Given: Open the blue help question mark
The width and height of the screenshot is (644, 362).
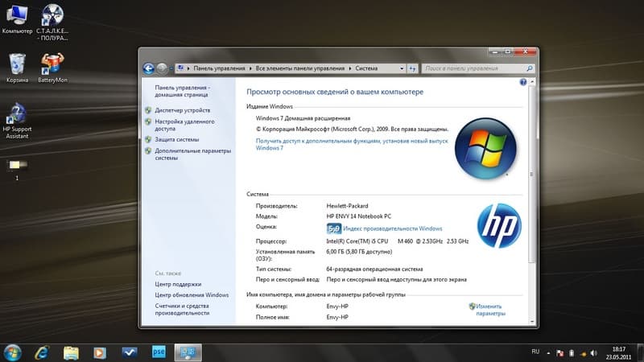Looking at the screenshot, I should 522,82.
